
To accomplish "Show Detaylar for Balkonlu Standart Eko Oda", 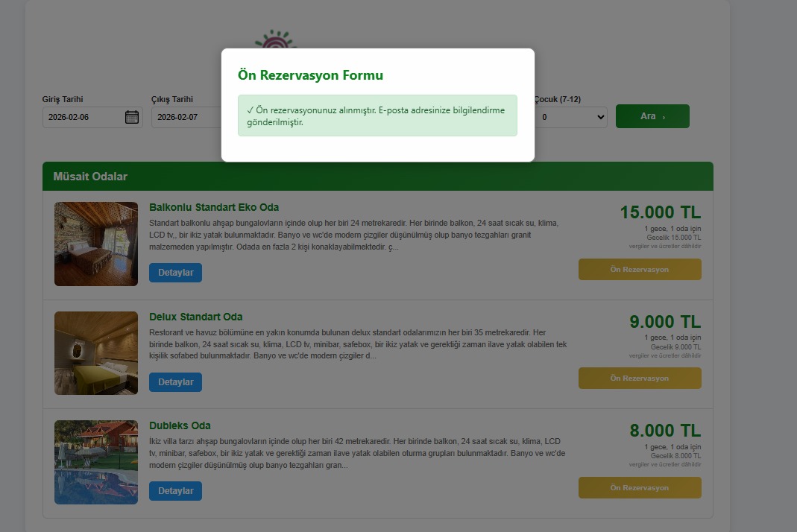I will [175, 273].
